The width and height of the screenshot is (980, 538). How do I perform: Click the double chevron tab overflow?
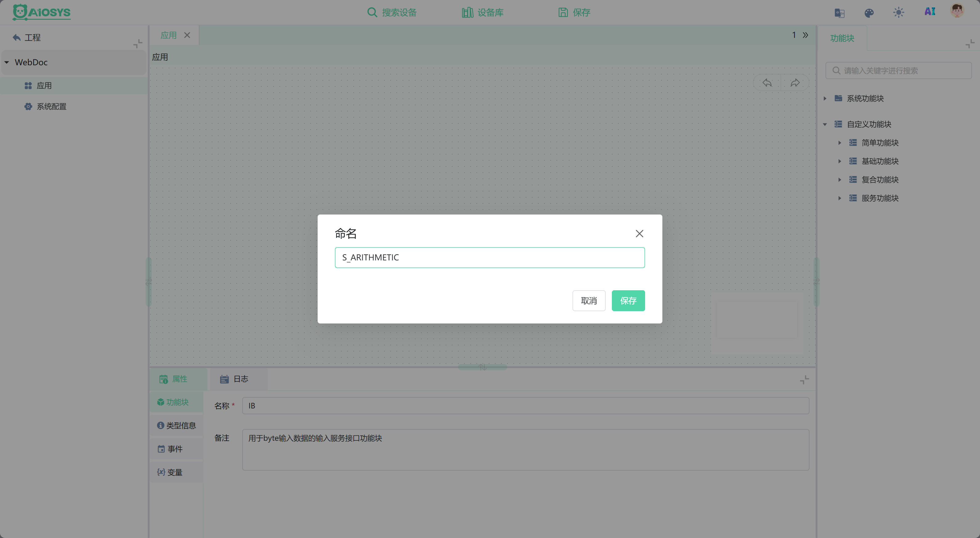[805, 35]
